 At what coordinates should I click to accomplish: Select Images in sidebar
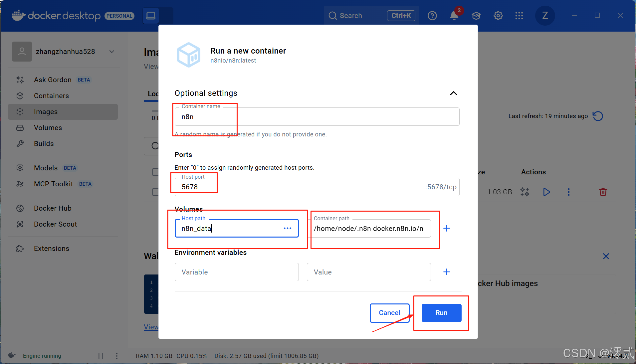tap(63, 112)
